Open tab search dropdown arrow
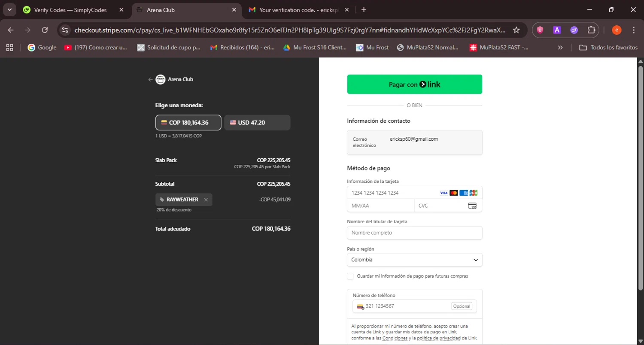The width and height of the screenshot is (644, 345). (x=9, y=10)
